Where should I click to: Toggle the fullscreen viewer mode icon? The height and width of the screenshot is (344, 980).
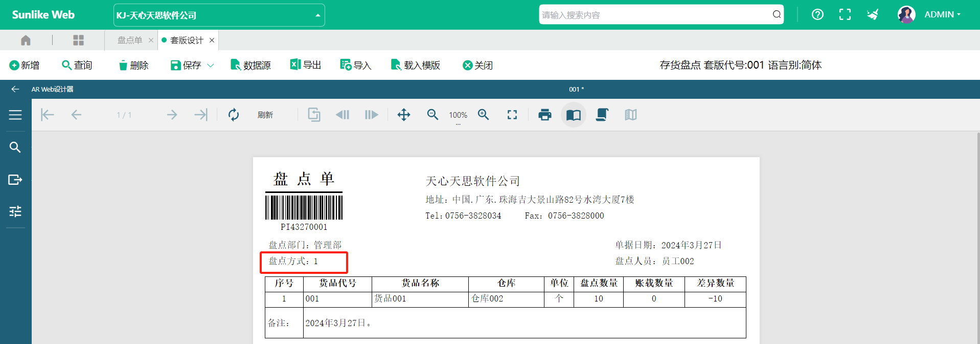click(x=512, y=115)
